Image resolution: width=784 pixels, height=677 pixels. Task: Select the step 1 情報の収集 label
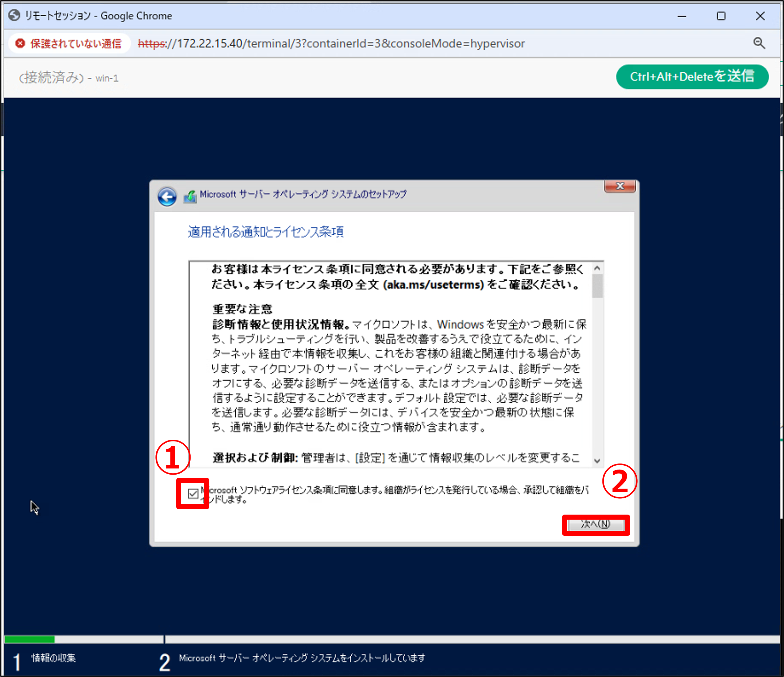[x=54, y=658]
